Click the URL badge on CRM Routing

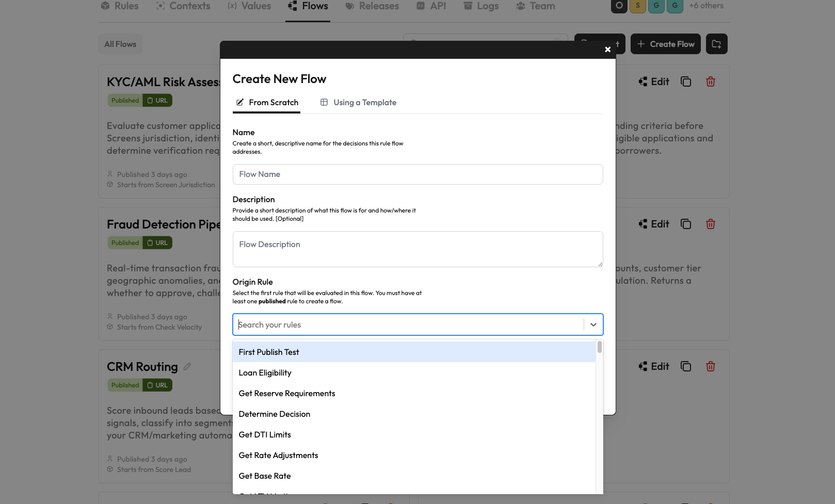(x=157, y=385)
